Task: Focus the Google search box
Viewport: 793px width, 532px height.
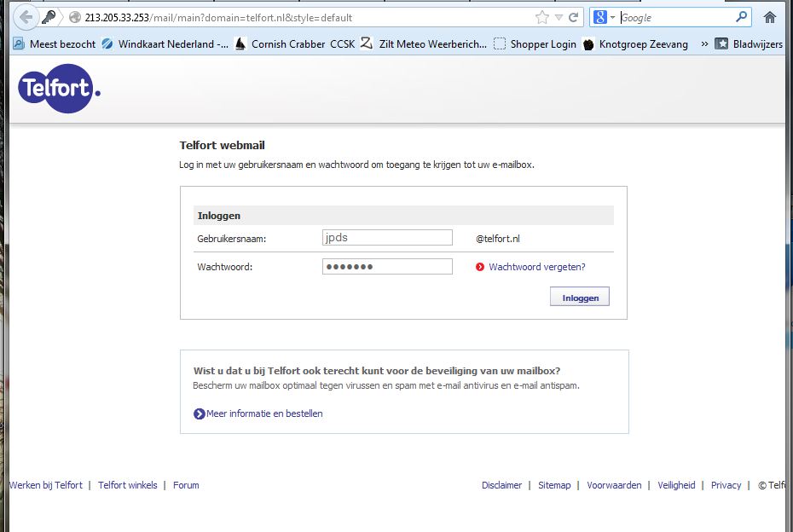Action: click(x=677, y=18)
